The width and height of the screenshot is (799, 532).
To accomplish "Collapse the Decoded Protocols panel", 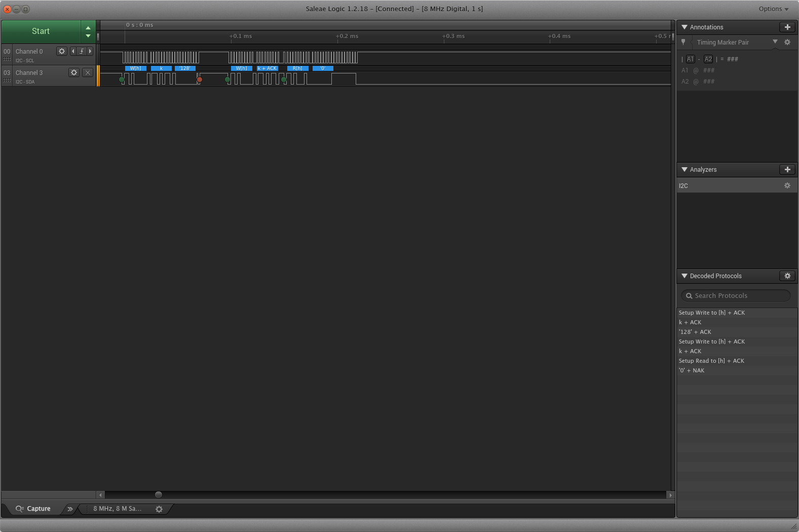I will (x=684, y=276).
